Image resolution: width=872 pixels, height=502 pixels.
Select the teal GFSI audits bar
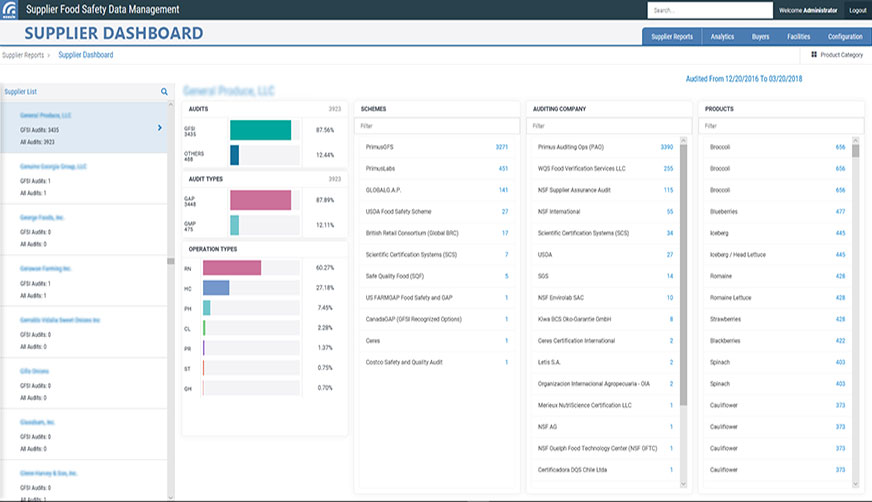[261, 130]
